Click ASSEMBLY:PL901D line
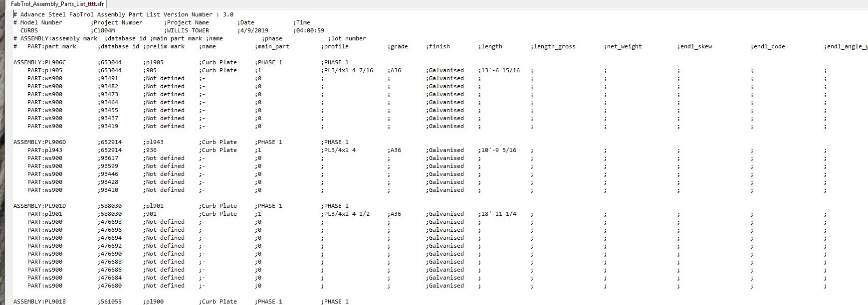868x305 pixels. (181, 206)
